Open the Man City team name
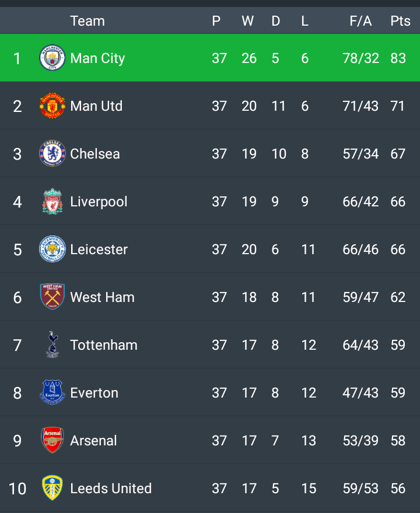 97,58
